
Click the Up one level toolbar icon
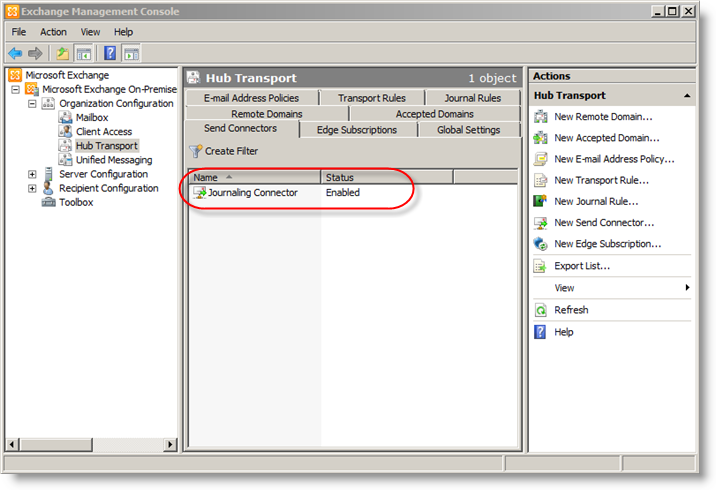62,53
